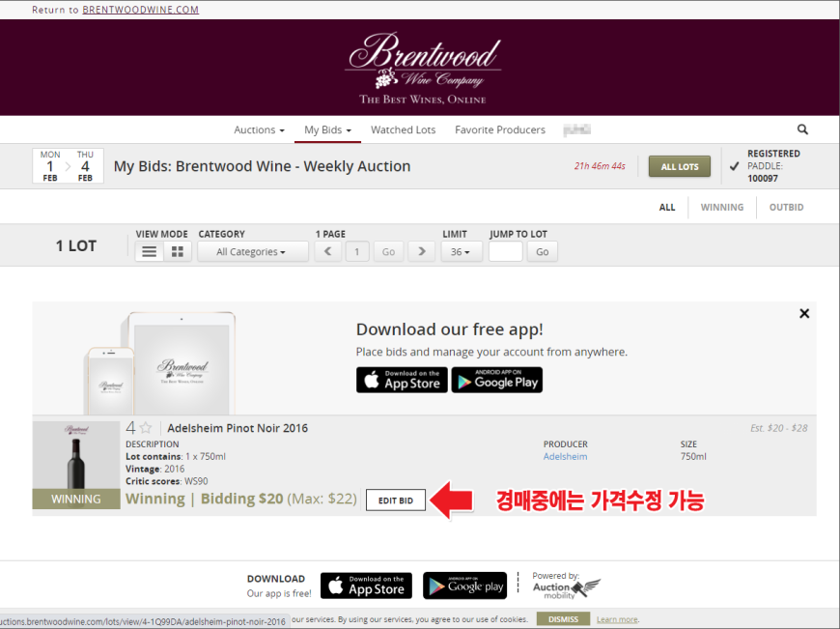840x629 pixels.
Task: Click the estimate text Est. $20 - $28
Action: point(779,428)
